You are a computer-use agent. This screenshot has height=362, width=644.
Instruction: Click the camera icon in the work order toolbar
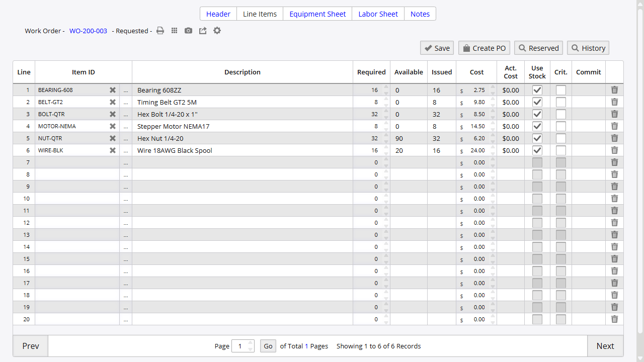(x=188, y=31)
